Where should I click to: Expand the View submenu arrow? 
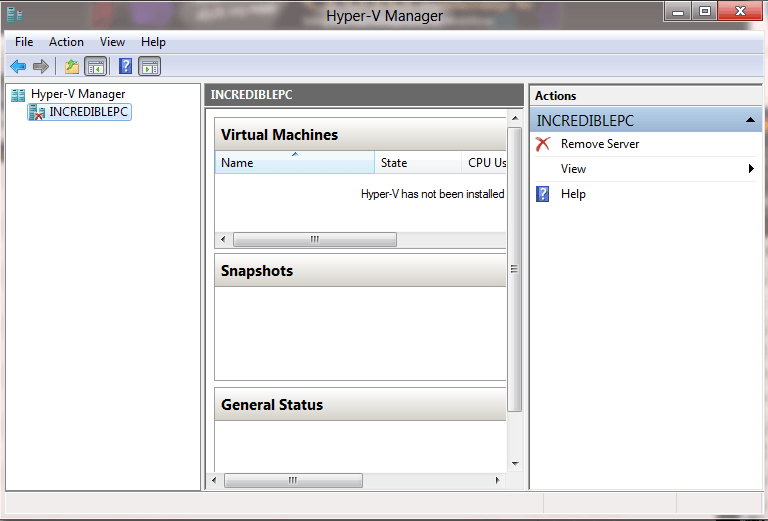click(751, 169)
